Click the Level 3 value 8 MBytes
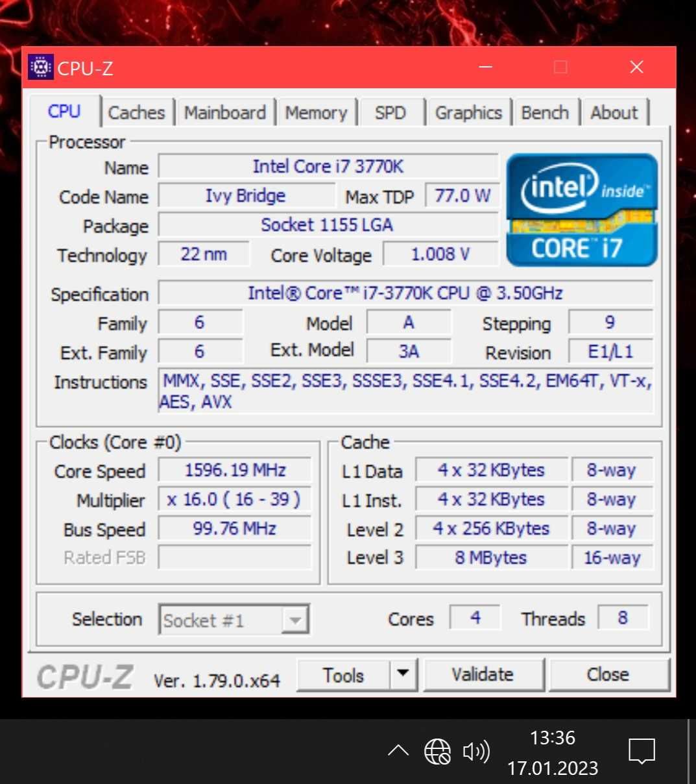The height and width of the screenshot is (784, 696). coord(491,557)
